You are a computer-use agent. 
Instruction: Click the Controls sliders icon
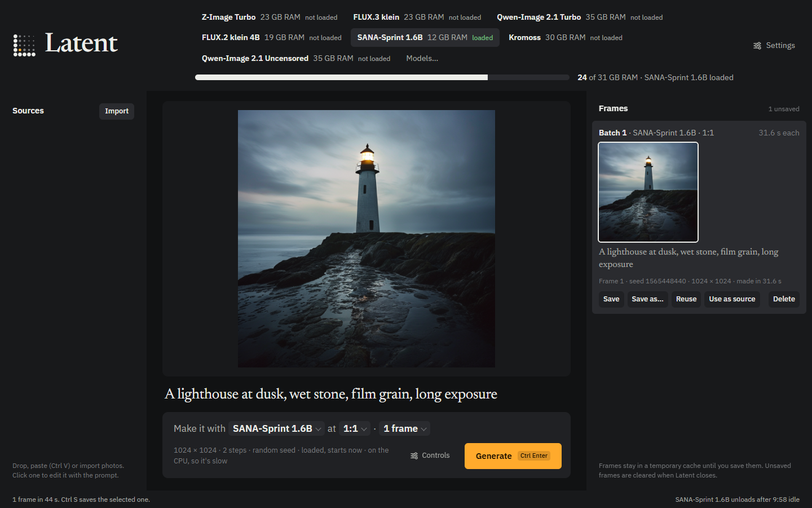[x=414, y=456]
